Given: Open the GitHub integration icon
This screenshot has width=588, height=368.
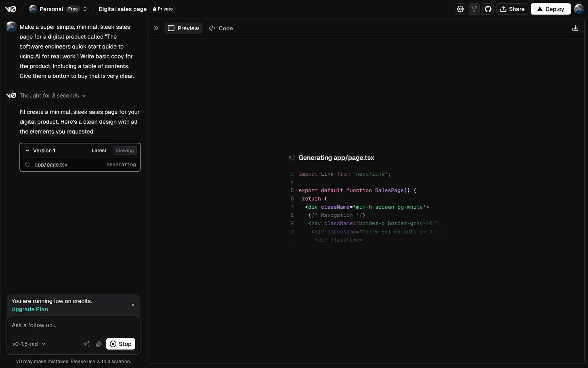Looking at the screenshot, I should (x=488, y=9).
